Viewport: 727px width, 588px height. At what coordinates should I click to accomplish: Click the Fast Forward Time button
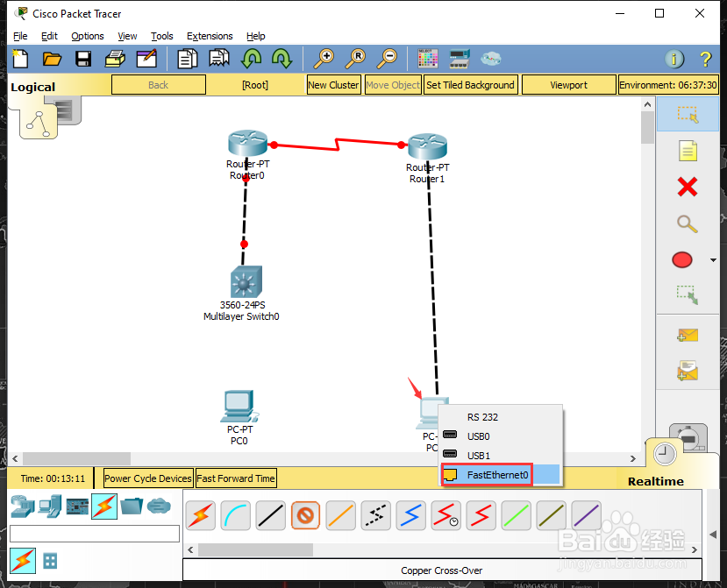(236, 478)
